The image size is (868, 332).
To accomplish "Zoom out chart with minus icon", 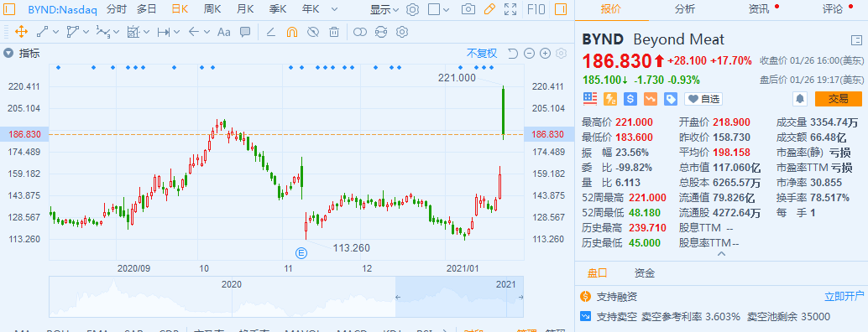I will click(529, 54).
